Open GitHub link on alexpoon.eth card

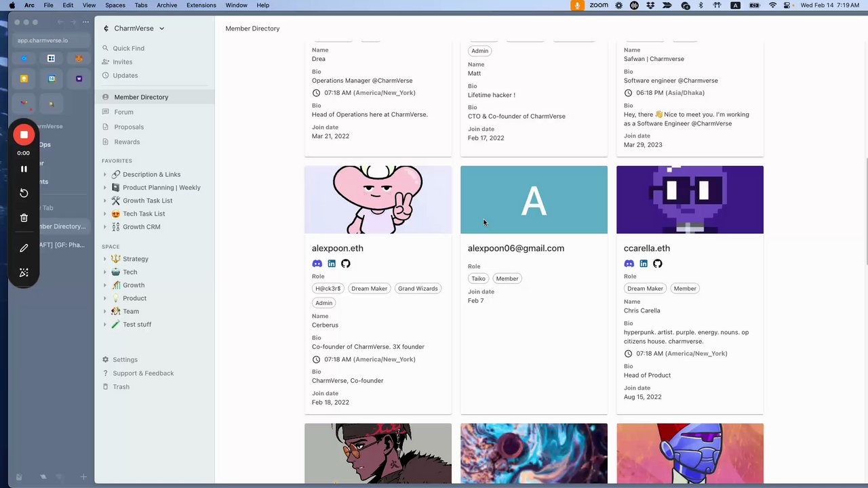tap(346, 264)
